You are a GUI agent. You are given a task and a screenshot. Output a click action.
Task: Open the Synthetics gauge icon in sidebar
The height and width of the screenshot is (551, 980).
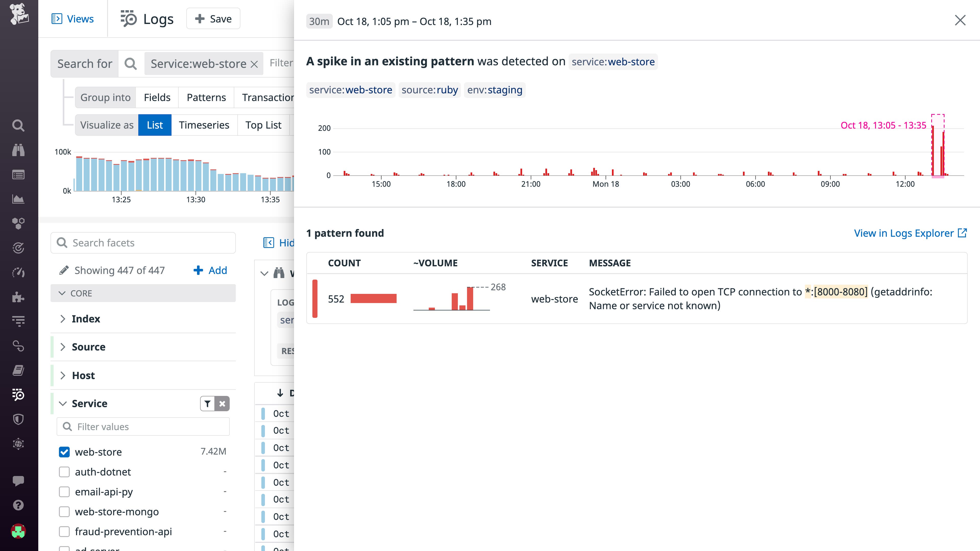[x=18, y=273]
